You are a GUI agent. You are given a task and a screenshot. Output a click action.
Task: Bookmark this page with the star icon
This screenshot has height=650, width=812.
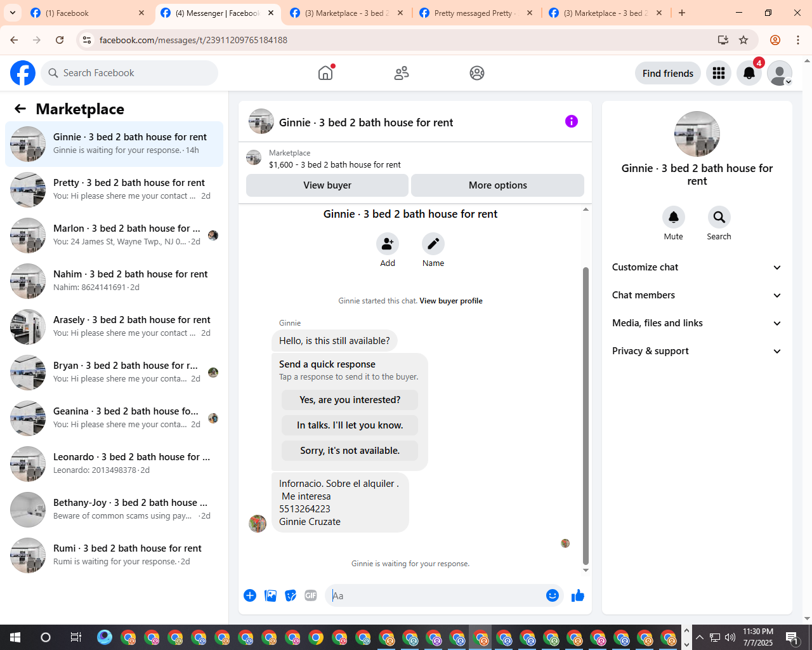pos(743,40)
